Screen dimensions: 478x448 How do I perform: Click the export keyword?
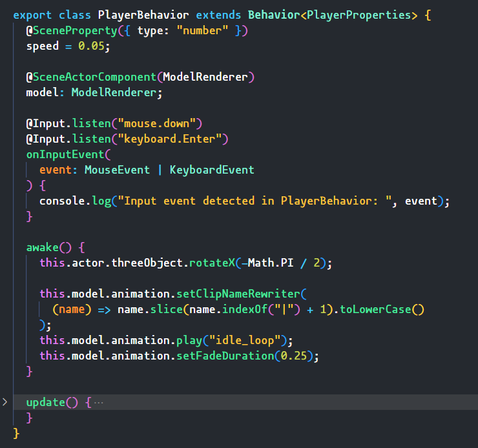(x=32, y=15)
